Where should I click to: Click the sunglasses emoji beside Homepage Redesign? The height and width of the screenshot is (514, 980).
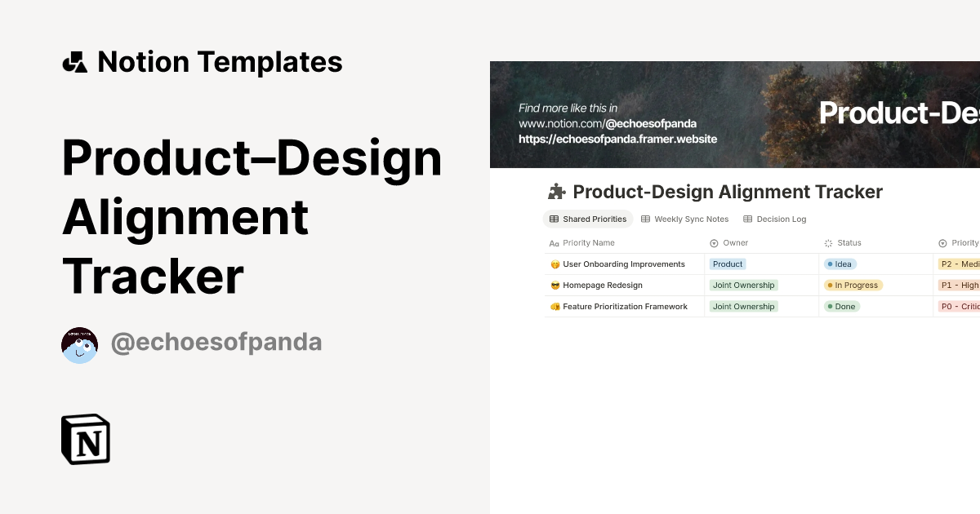pyautogui.click(x=554, y=285)
